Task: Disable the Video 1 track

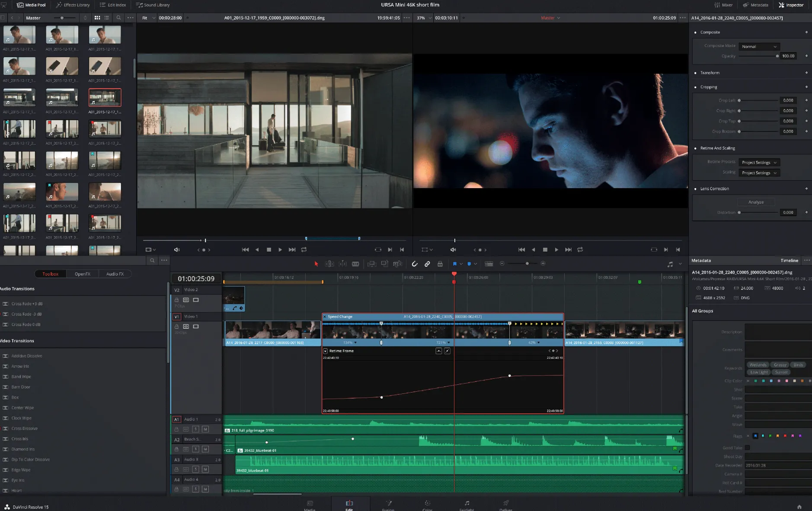Action: pyautogui.click(x=196, y=326)
